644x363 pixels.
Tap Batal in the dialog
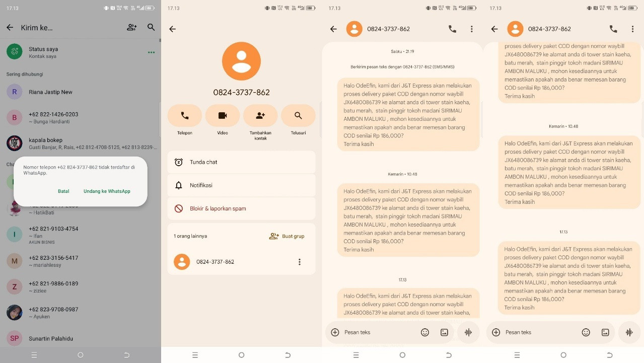[63, 191]
